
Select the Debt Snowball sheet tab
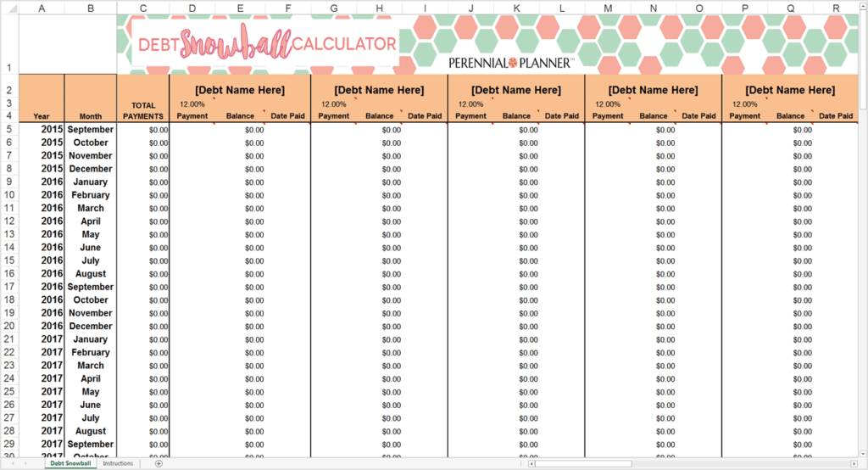coord(70,463)
